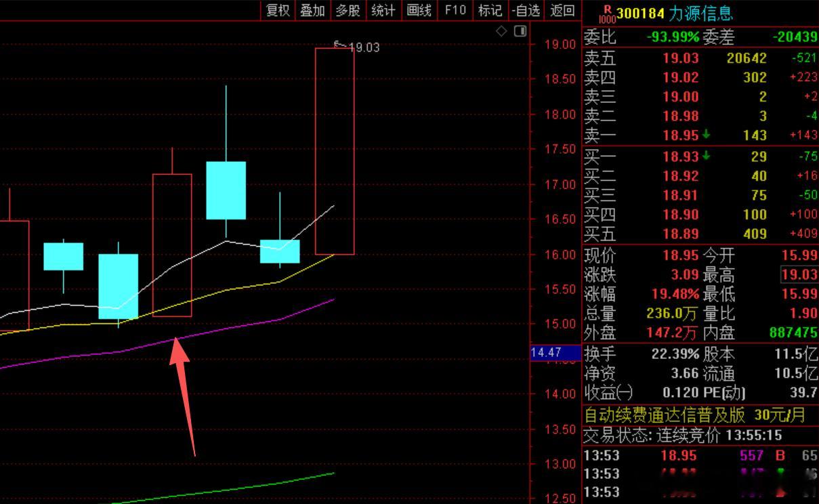Select the 买一 price 18.93
Viewport: 819px width, 504px height.
click(680, 156)
